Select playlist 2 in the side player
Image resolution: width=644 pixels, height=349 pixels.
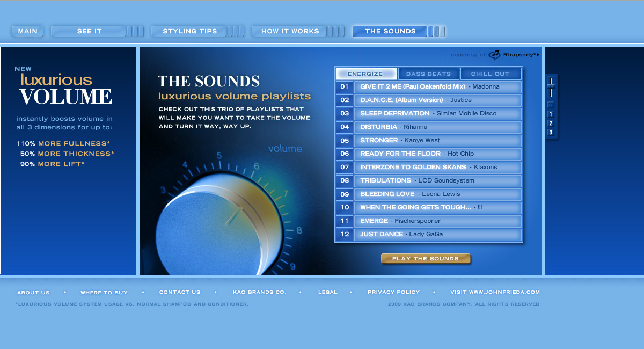coord(551,123)
